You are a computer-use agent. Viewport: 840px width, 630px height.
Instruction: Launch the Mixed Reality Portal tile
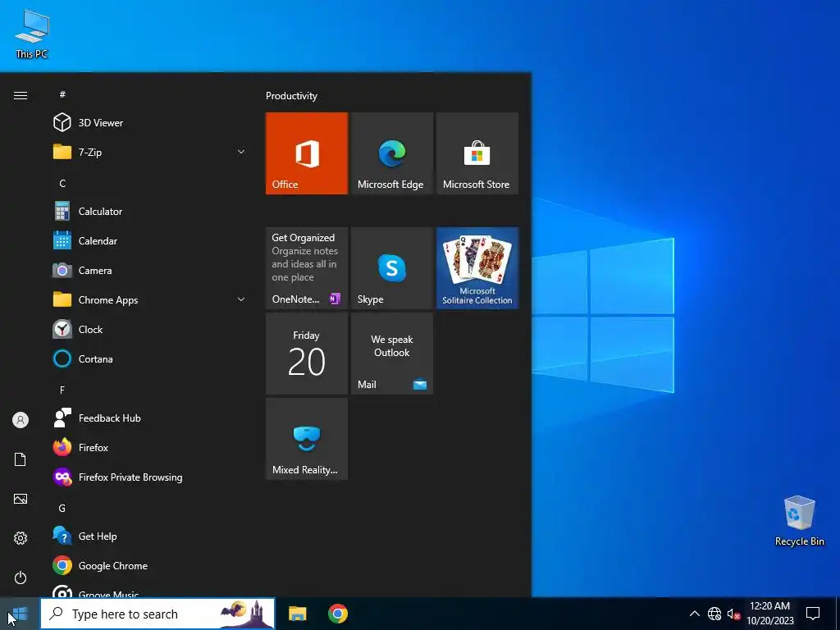(307, 439)
